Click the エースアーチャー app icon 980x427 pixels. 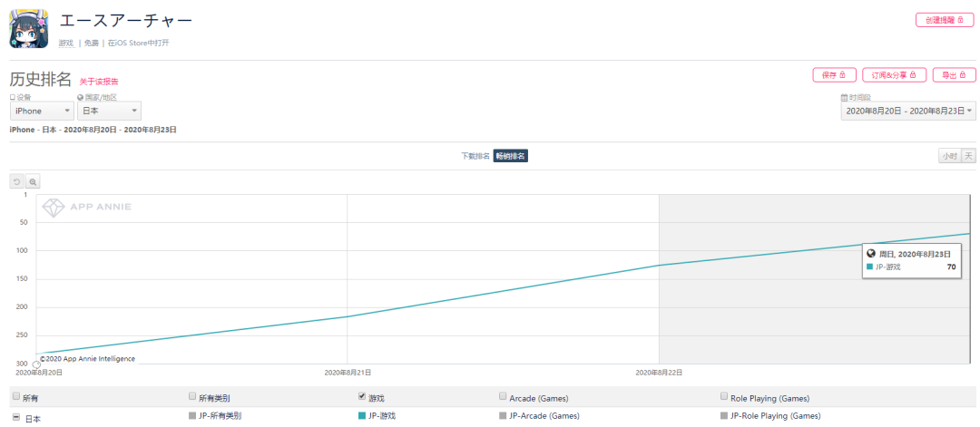click(28, 28)
